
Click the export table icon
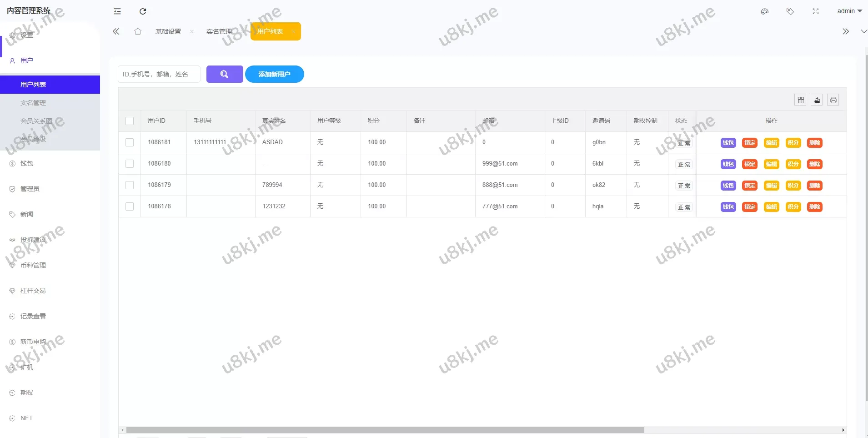coord(817,100)
